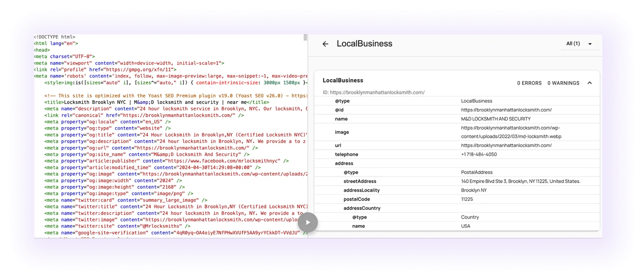Click the html lang="en" code line

click(56, 44)
